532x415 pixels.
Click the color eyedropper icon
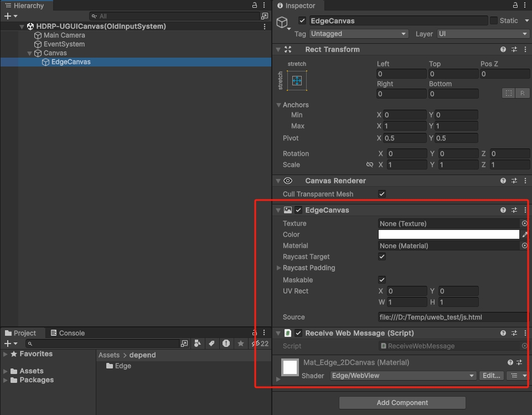pos(525,235)
